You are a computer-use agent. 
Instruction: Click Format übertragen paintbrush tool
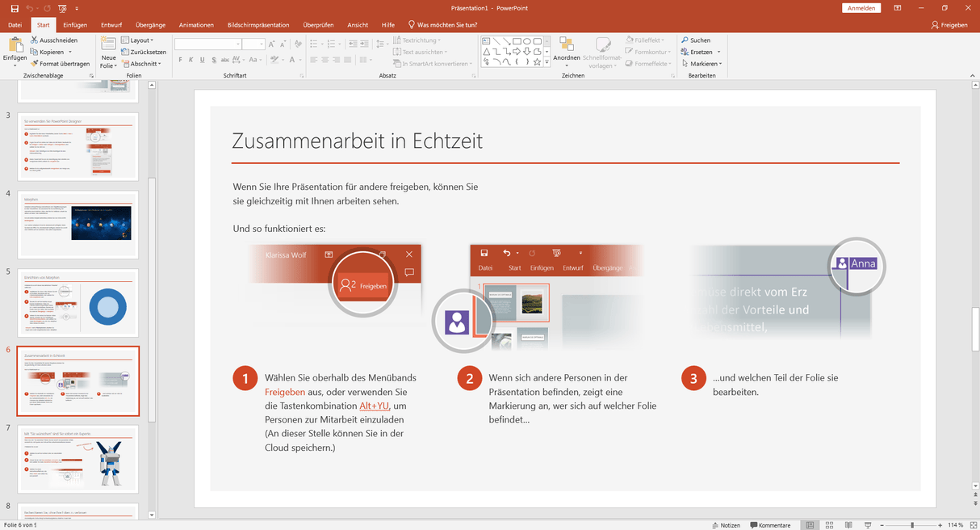34,64
